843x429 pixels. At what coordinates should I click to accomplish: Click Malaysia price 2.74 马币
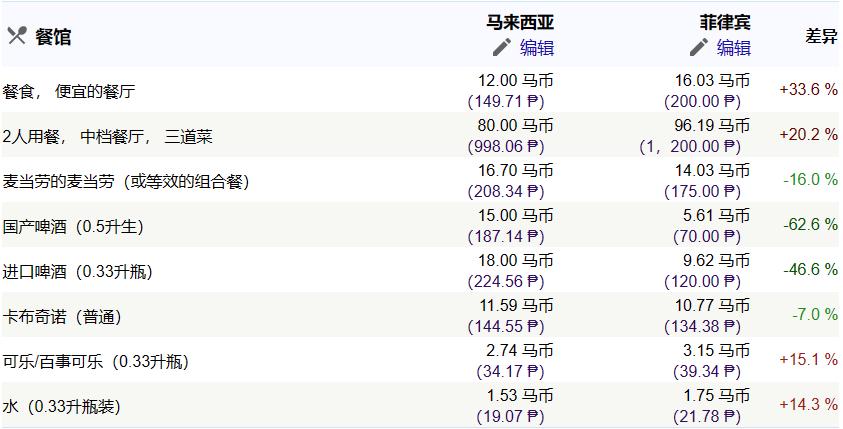pos(520,351)
